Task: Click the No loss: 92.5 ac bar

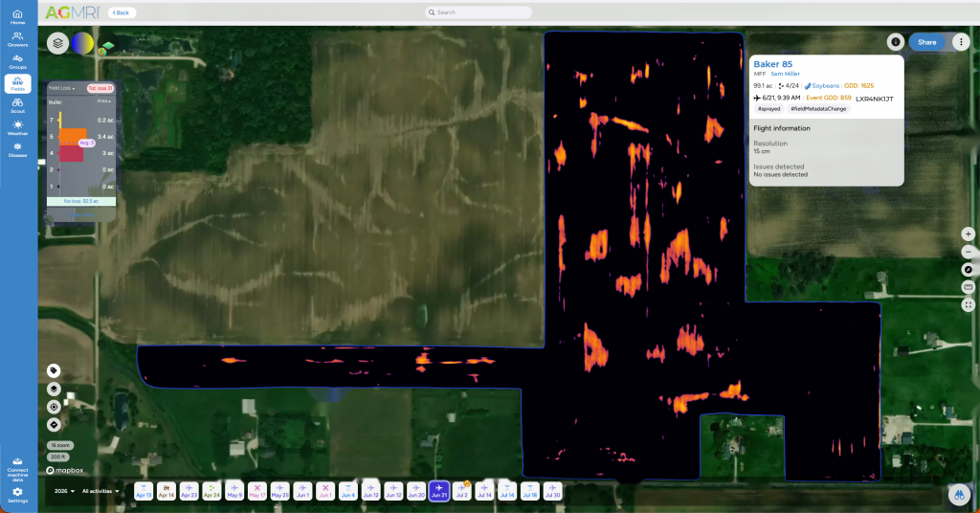Action: (81, 201)
